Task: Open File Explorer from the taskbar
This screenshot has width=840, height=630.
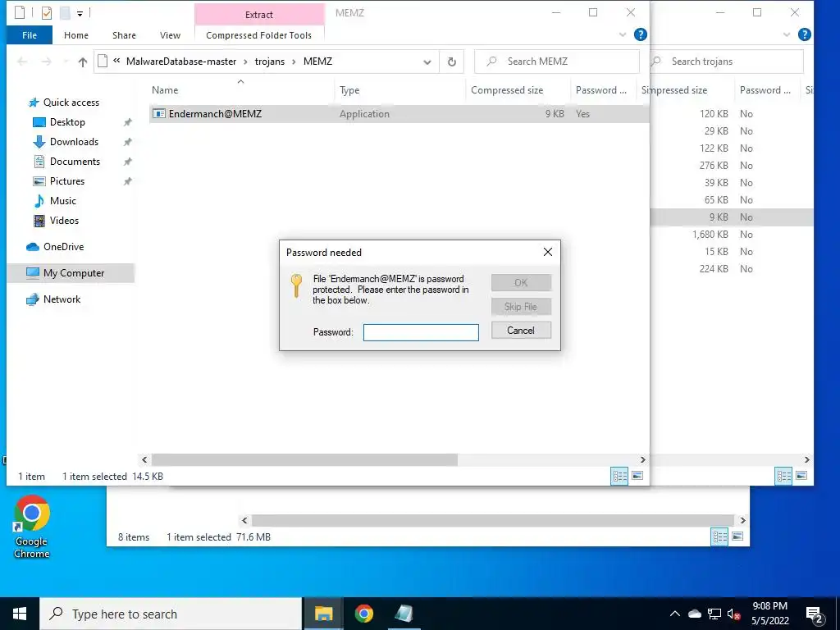Action: point(323,614)
